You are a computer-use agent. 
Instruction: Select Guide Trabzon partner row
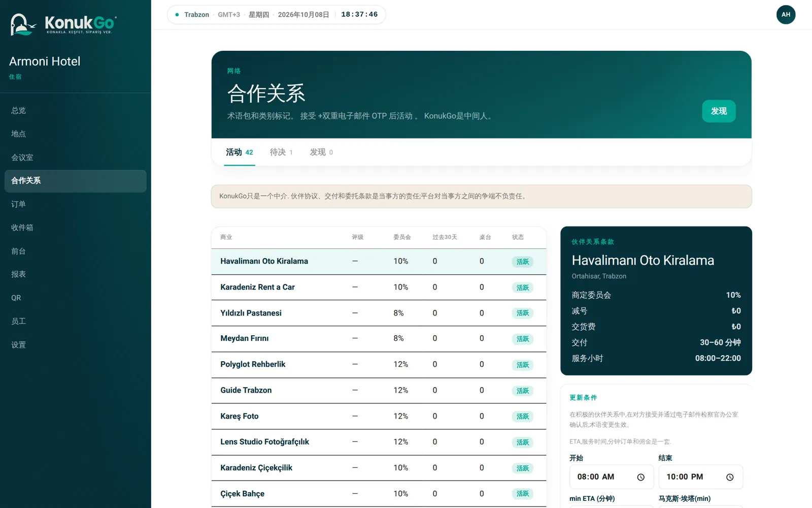click(379, 390)
